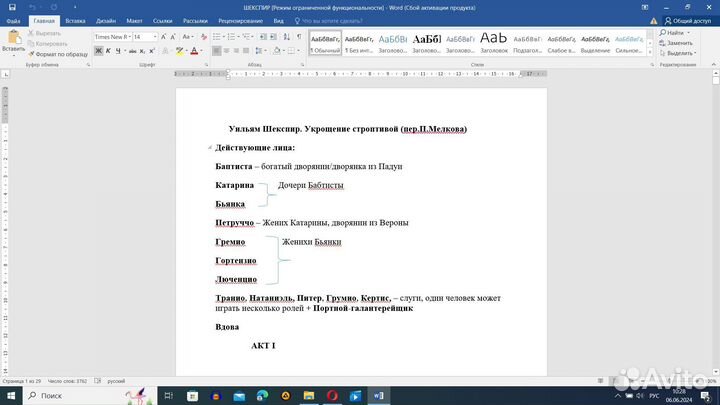This screenshot has height=405, width=720.
Task: Open the highlight color dropdown arrow
Action: point(186,51)
